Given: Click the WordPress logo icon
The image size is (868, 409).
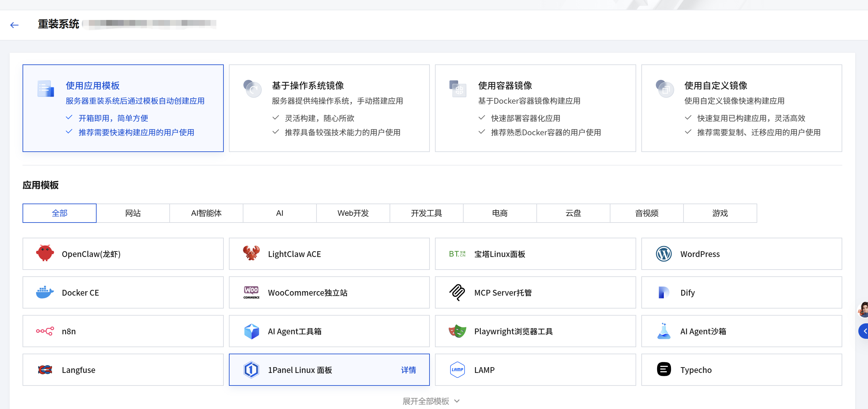Looking at the screenshot, I should tap(663, 253).
